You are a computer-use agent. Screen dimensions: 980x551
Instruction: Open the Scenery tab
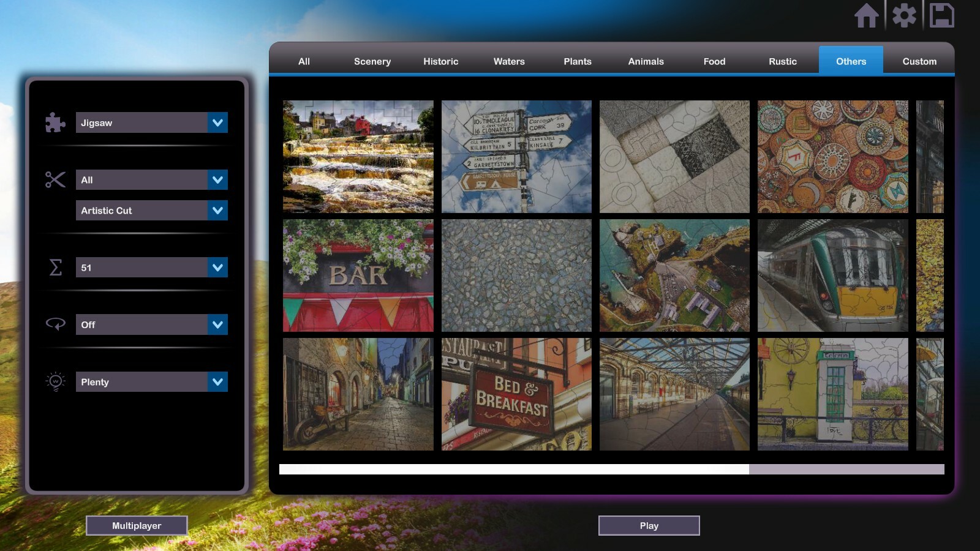[x=372, y=61]
